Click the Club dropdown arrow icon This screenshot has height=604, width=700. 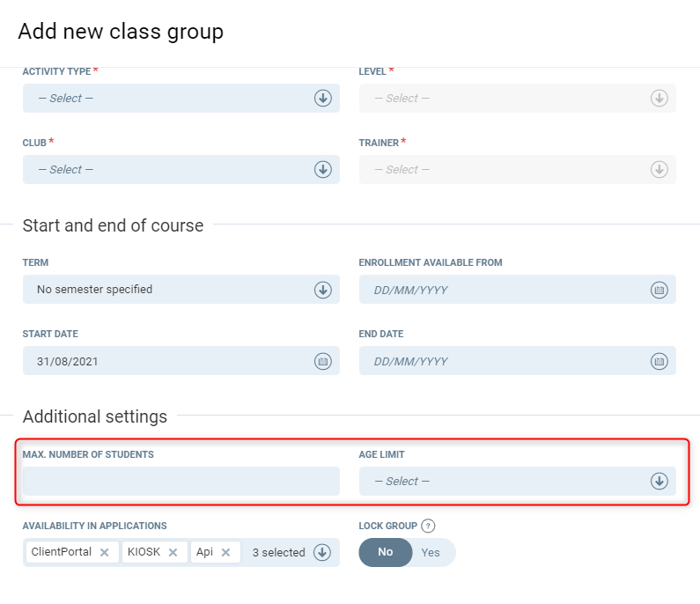[322, 170]
